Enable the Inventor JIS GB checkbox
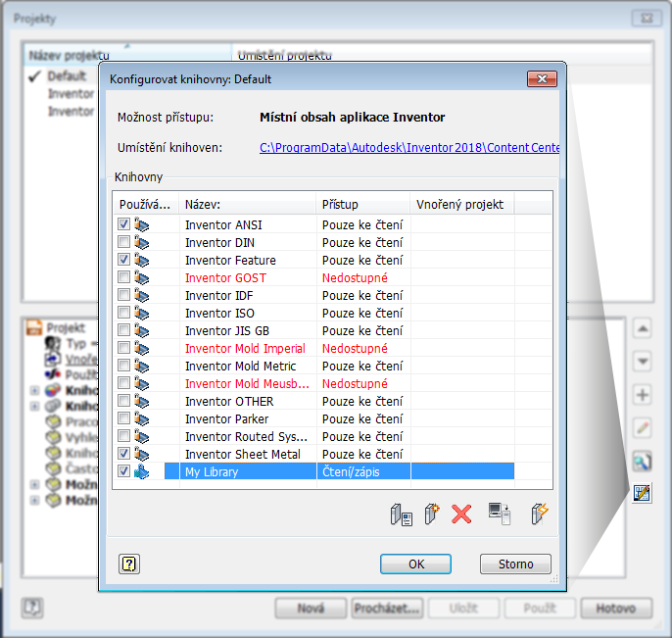This screenshot has height=638, width=672. coord(123,329)
